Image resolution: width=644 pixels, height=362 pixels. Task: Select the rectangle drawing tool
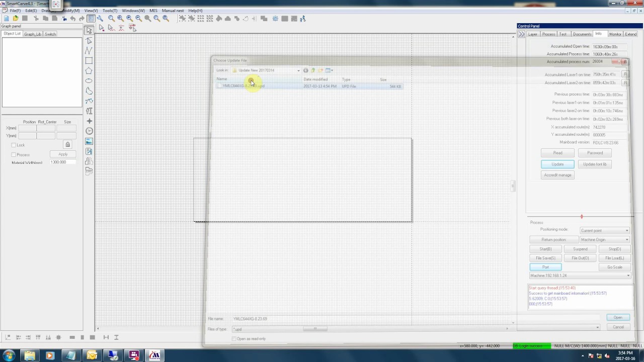point(89,61)
